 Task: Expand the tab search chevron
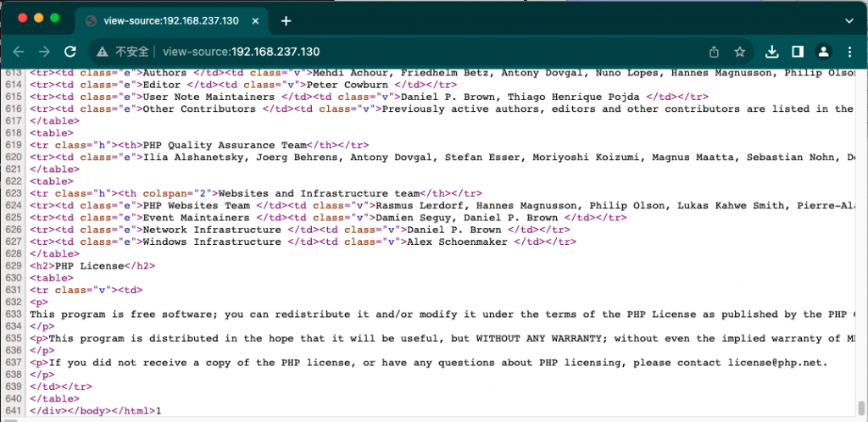point(849,19)
